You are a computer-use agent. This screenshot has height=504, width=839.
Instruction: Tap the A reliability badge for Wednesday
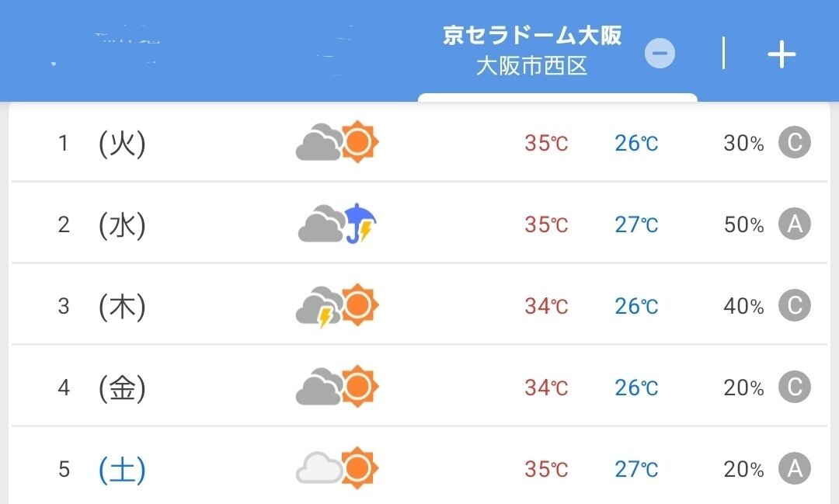[795, 224]
